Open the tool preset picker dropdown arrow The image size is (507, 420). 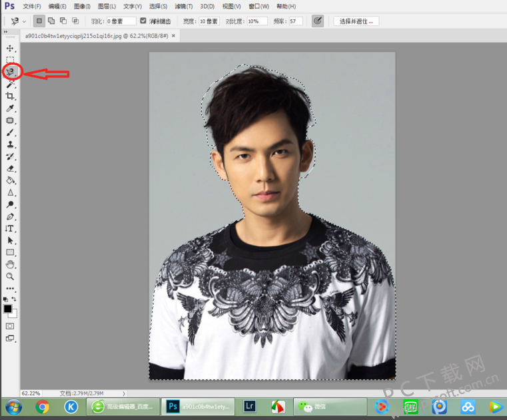[24, 21]
